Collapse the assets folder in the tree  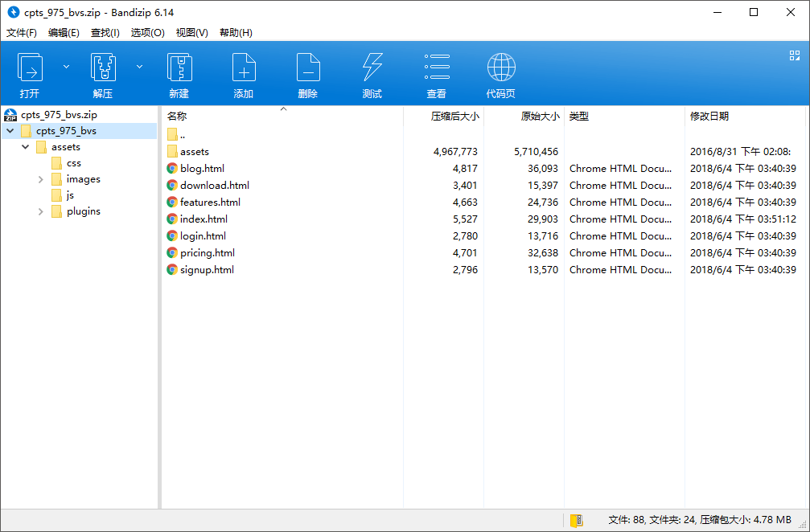click(26, 147)
